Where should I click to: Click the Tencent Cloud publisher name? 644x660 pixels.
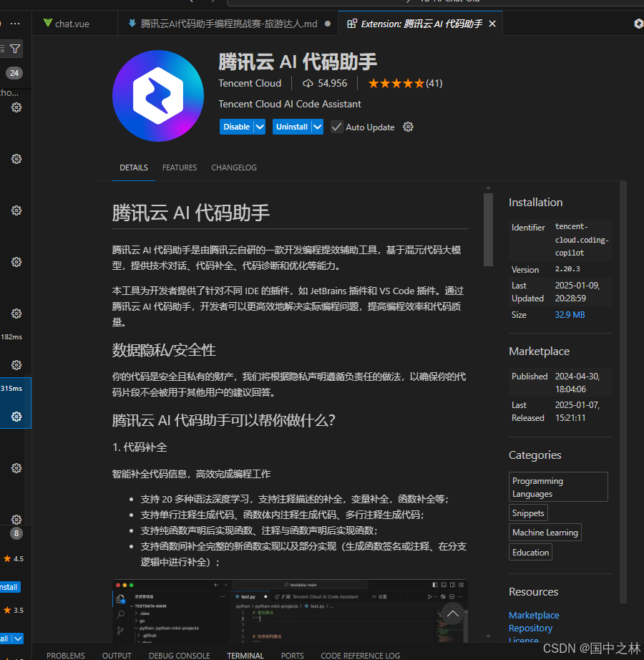[x=250, y=83]
